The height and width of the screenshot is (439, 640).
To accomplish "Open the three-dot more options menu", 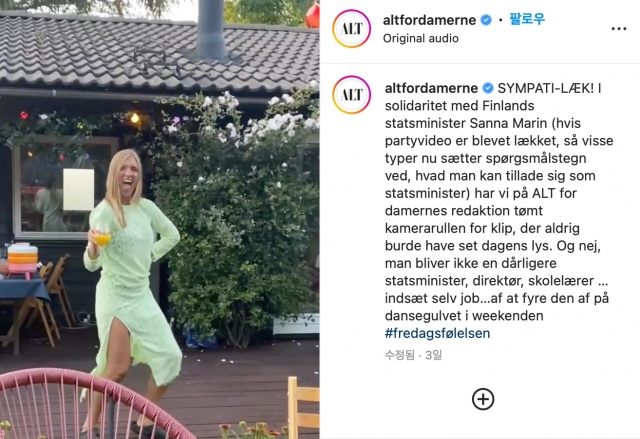I will [x=619, y=29].
